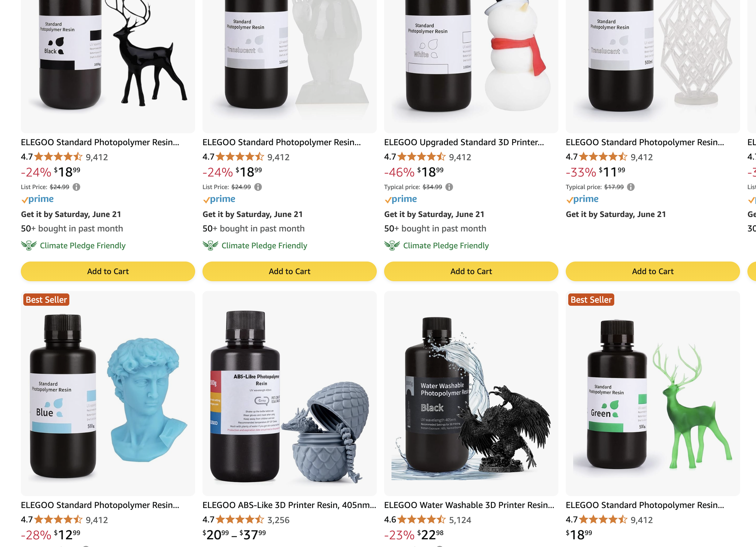
Task: Click Best Seller badge on blue resin
Action: (x=46, y=300)
